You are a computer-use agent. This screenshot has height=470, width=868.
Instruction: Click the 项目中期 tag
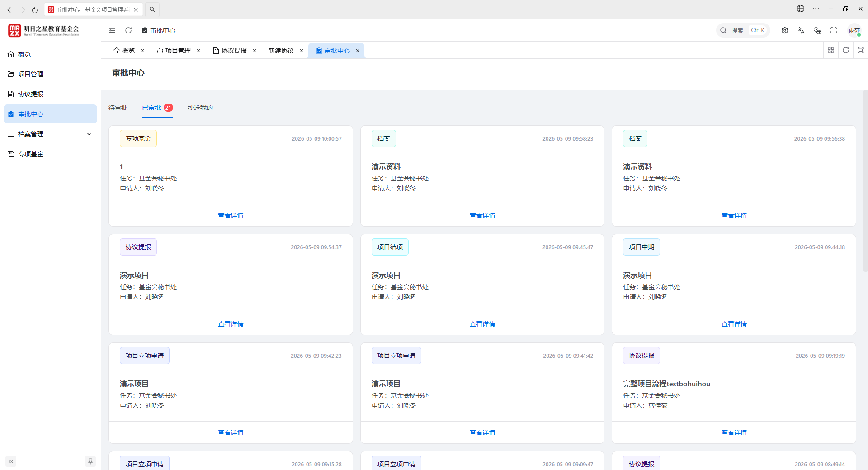pyautogui.click(x=642, y=247)
